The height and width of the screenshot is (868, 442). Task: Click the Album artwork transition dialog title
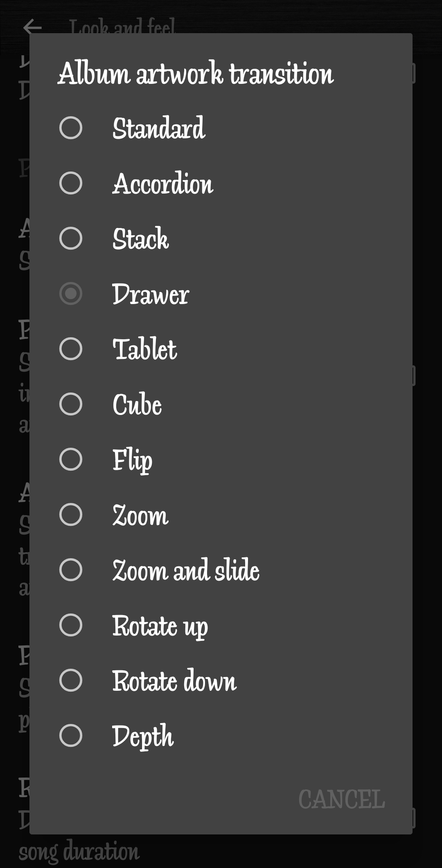pos(196,74)
